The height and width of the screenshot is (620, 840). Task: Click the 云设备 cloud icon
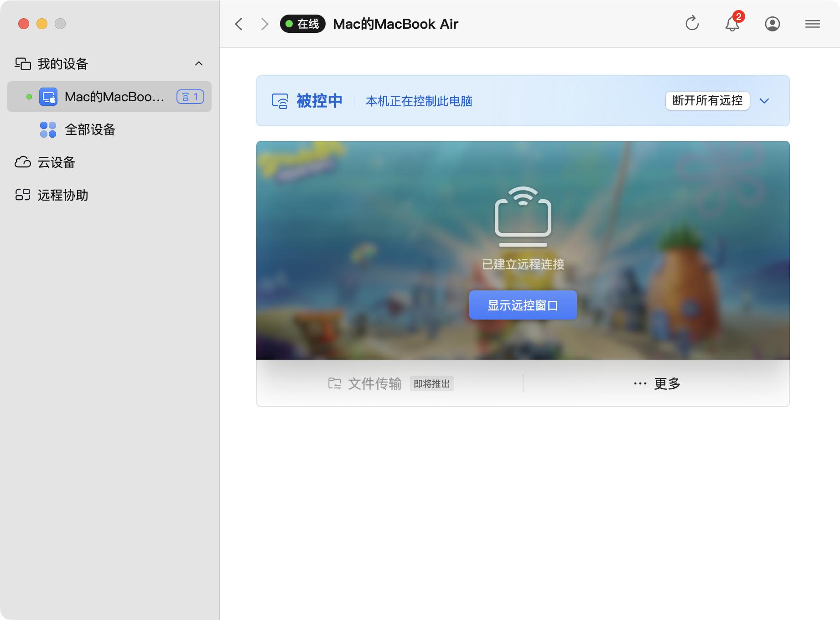[x=23, y=162]
